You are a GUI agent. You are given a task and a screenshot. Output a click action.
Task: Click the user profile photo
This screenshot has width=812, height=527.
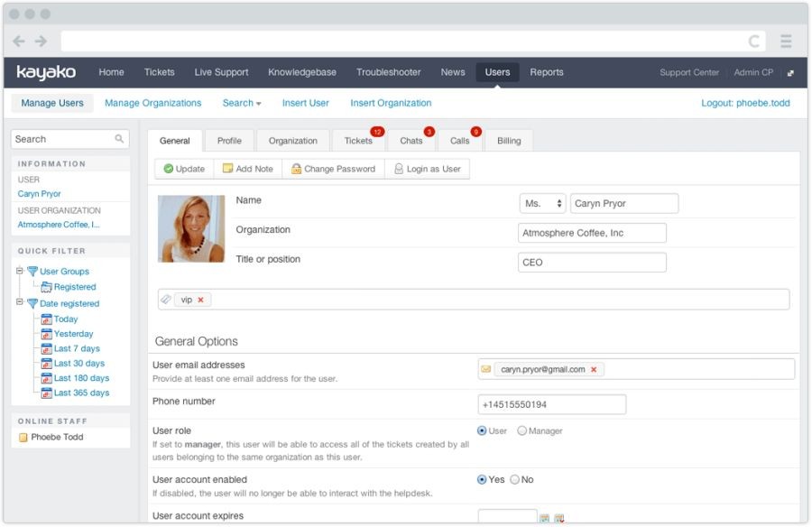pos(191,228)
